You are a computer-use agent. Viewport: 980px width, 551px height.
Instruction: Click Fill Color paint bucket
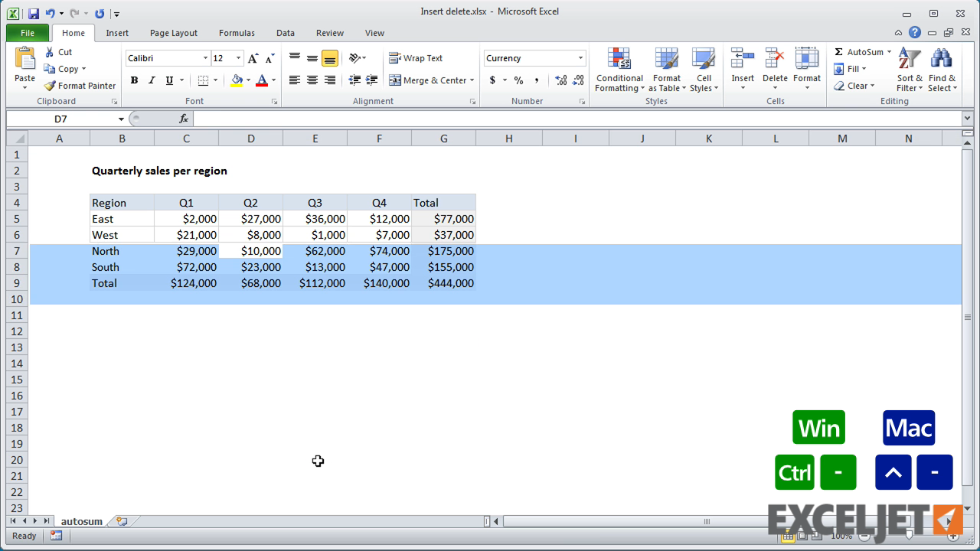click(x=237, y=80)
